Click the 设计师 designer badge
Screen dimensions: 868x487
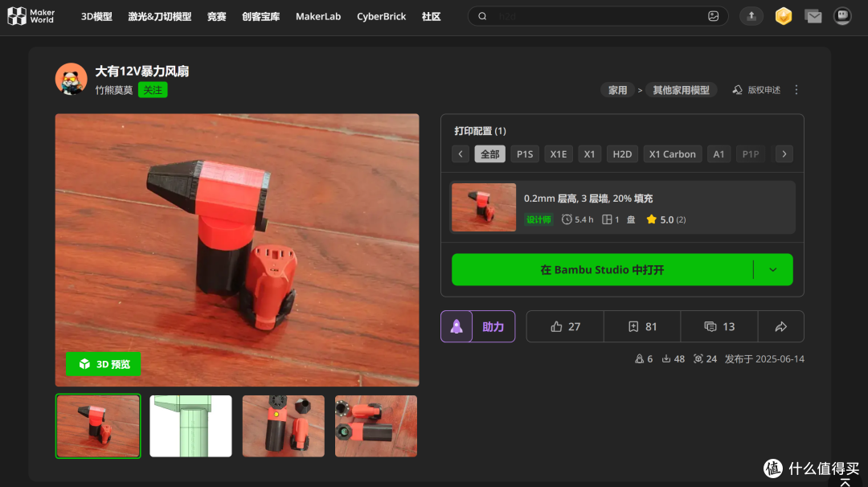click(x=538, y=219)
